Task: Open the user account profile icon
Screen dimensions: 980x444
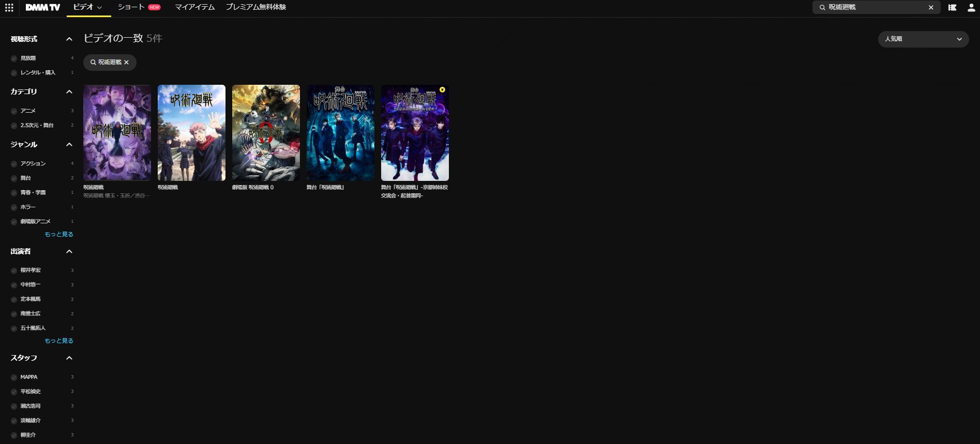Action: pos(971,7)
